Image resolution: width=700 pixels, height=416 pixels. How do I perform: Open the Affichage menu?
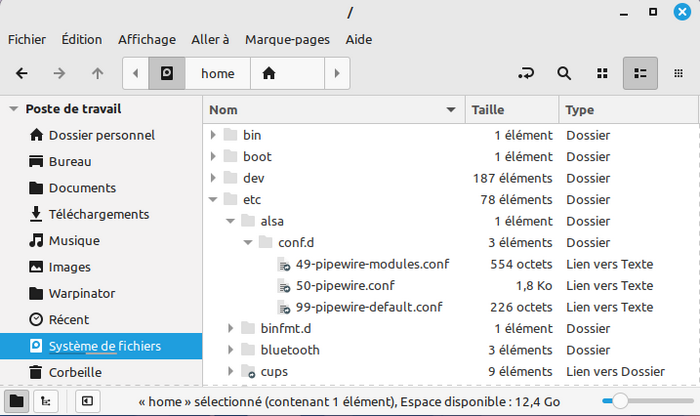click(x=147, y=39)
